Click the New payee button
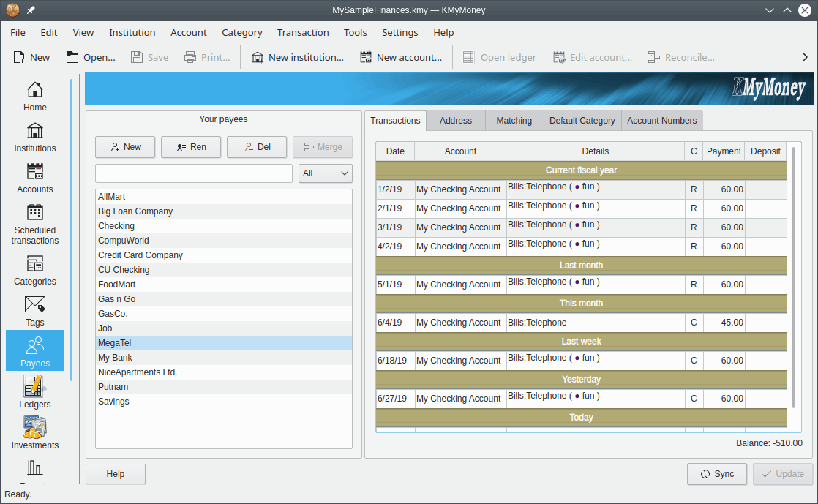The width and height of the screenshot is (818, 504). pos(124,147)
